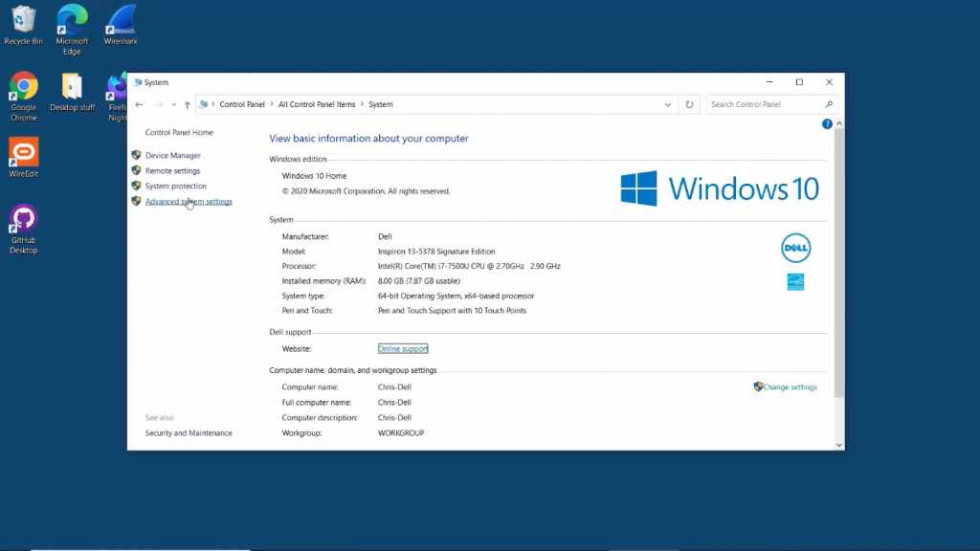
Task: Open GitHub Desktop shortcut
Action: (24, 230)
